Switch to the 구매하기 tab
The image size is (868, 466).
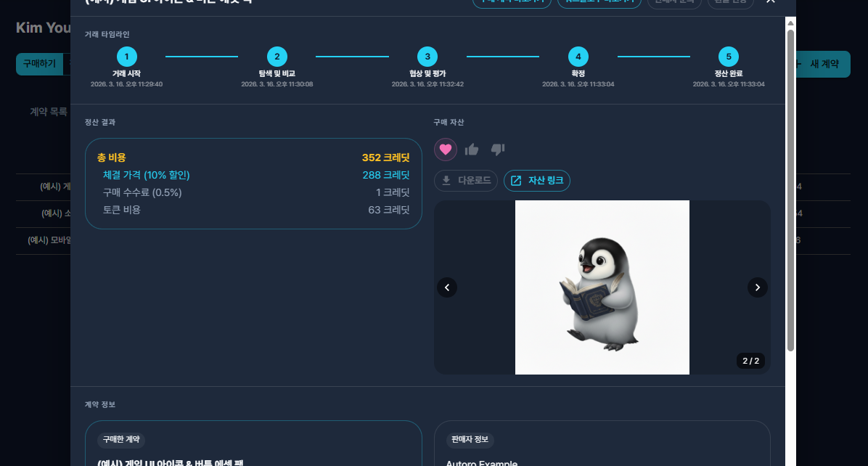[39, 64]
